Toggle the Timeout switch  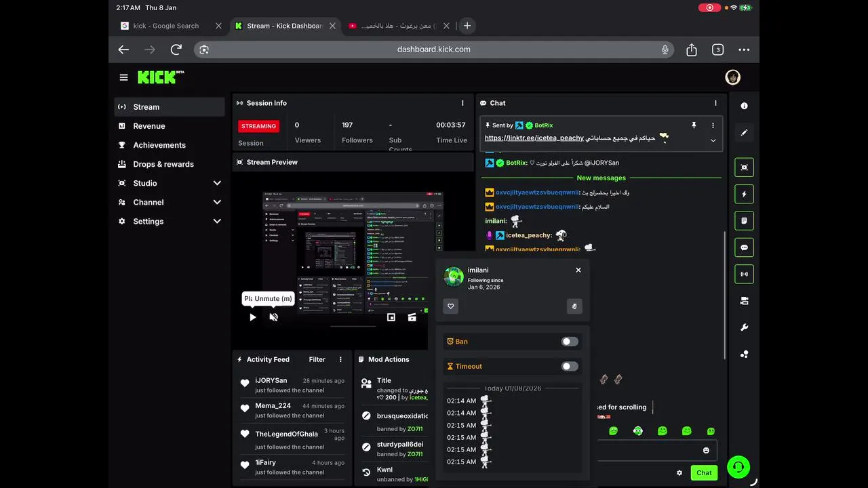(x=570, y=366)
